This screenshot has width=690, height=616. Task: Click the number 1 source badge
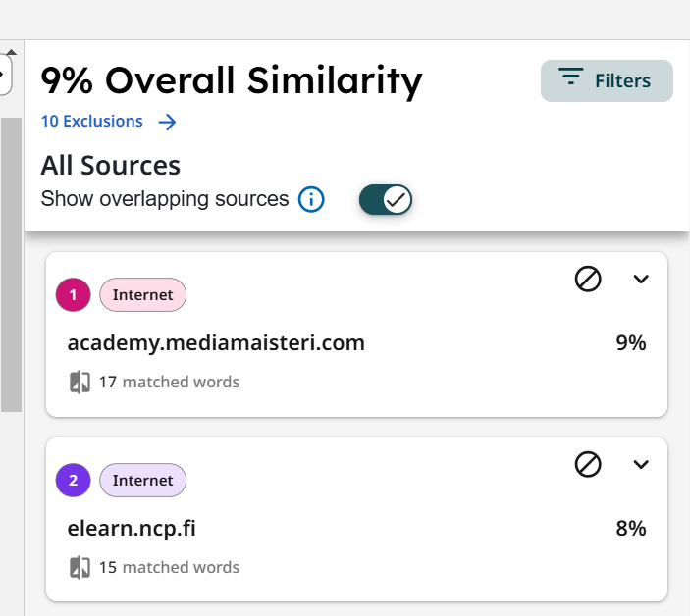[x=73, y=294]
